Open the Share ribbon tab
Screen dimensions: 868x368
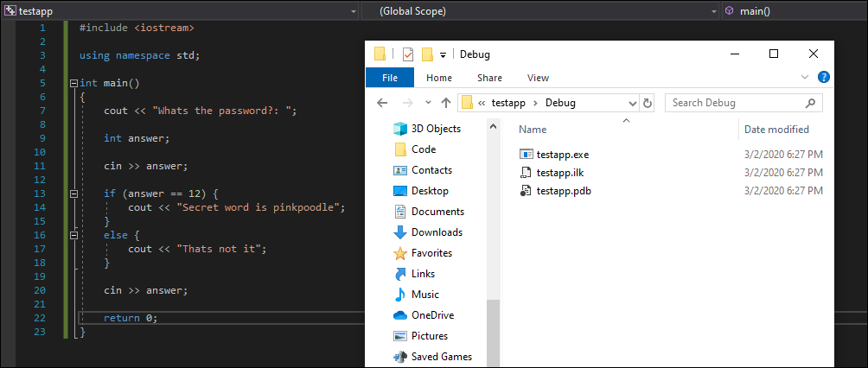pyautogui.click(x=489, y=78)
